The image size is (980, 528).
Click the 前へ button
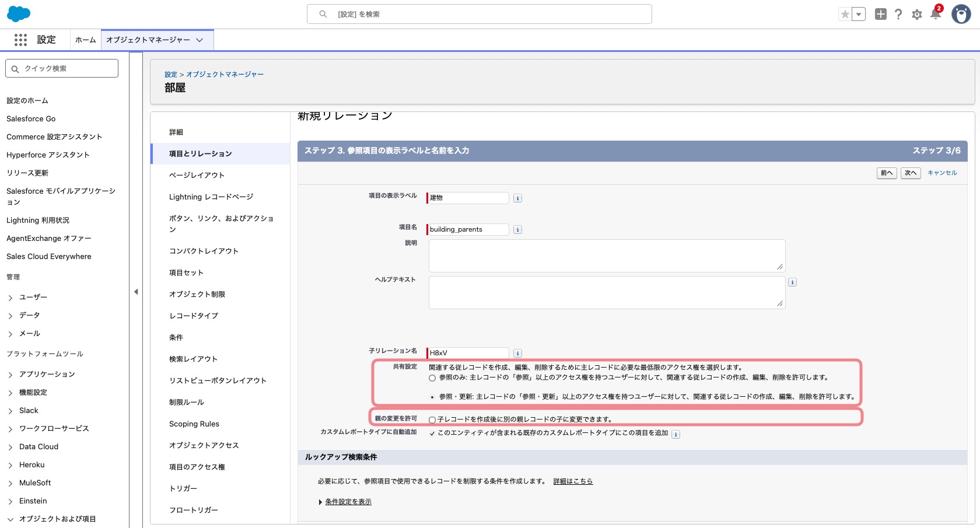tap(887, 173)
